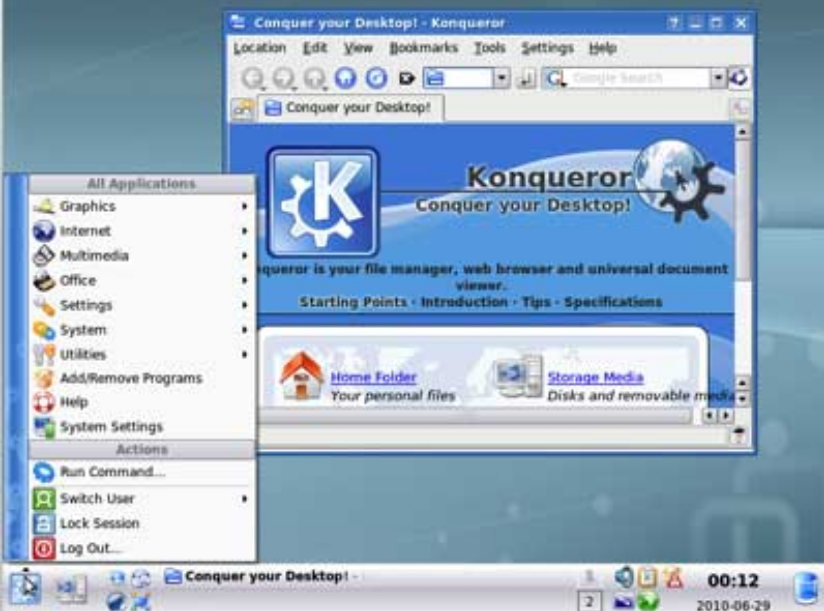Expand the Settings submenu arrow in the K menu
824x611 pixels.
pyautogui.click(x=244, y=305)
